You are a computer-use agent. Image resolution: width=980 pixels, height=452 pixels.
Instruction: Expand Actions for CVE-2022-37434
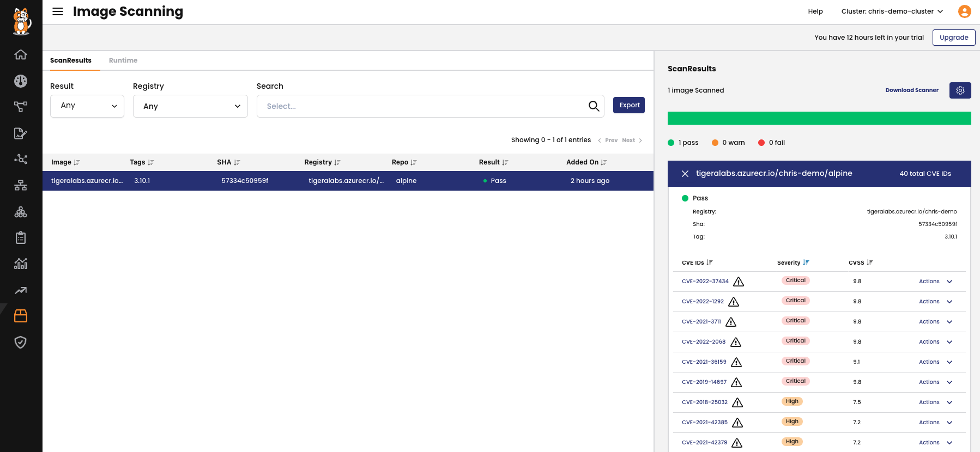click(935, 282)
